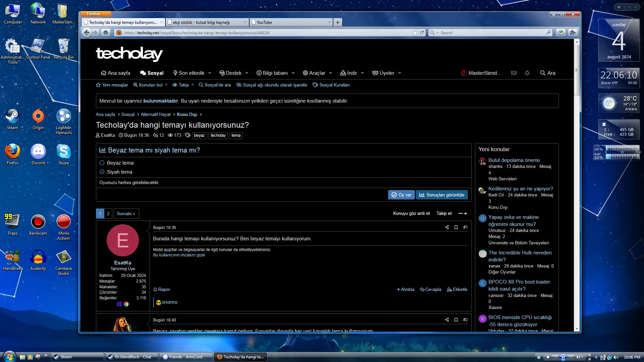Open Yeni mesajlar in sub-navigation
This screenshot has height=362, width=644.
tap(112, 85)
